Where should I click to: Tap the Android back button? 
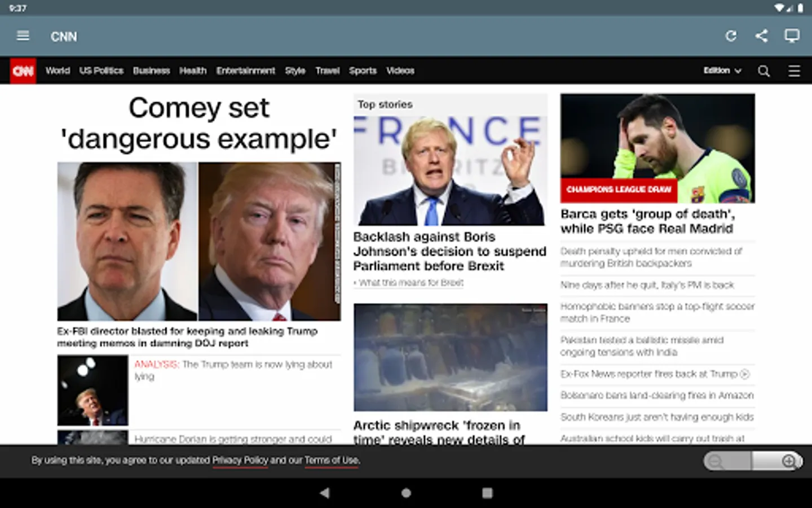point(324,493)
